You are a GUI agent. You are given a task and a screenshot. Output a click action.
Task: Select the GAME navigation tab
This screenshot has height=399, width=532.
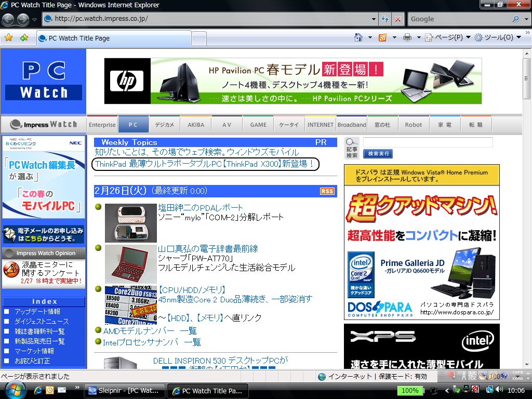pyautogui.click(x=258, y=125)
